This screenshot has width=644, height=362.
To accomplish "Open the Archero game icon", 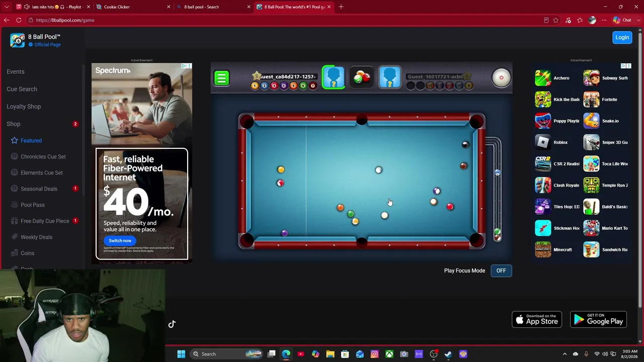I will click(x=543, y=78).
